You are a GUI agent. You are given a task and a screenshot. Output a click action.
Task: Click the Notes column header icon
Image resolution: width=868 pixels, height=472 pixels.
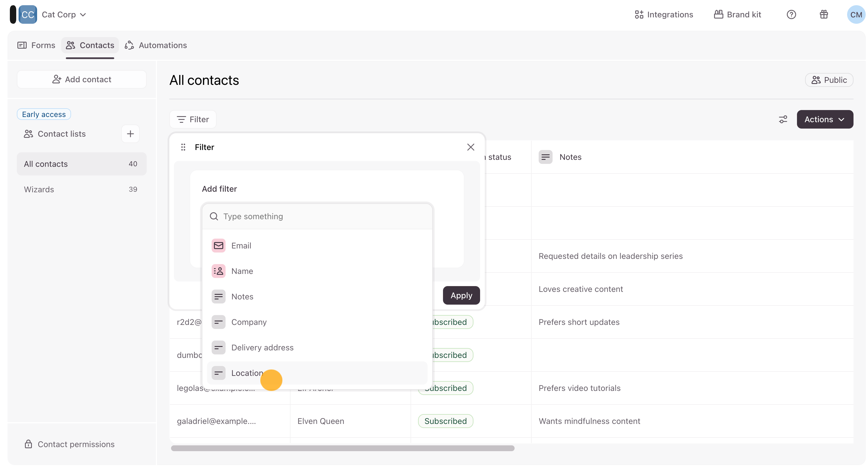[545, 157]
